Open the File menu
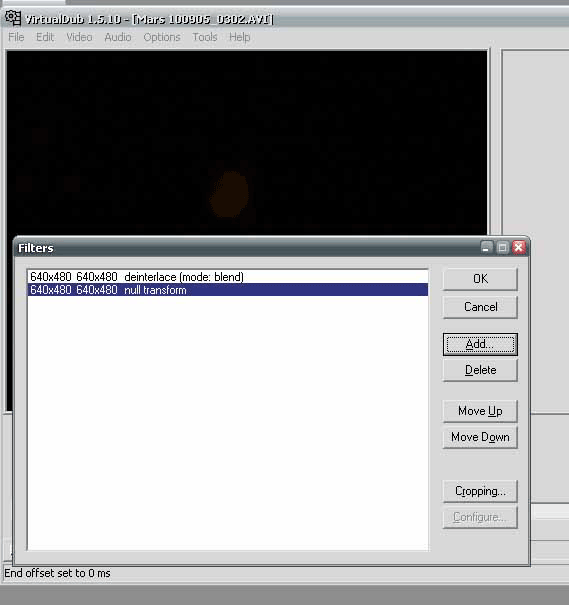Image resolution: width=569 pixels, height=605 pixels. [x=16, y=37]
